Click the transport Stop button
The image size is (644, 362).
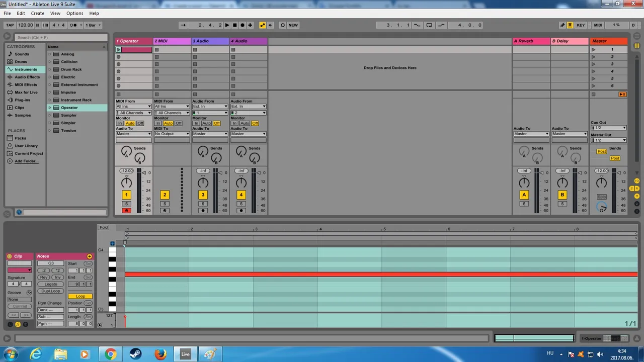pos(234,25)
